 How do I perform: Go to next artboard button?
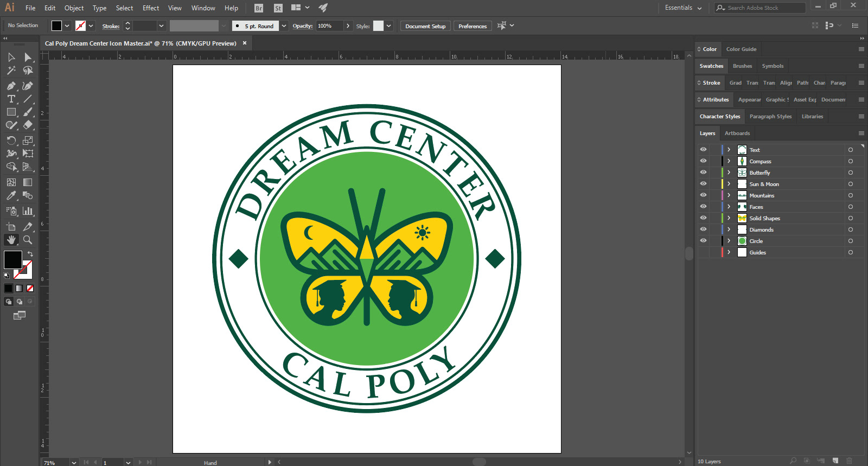(x=140, y=463)
